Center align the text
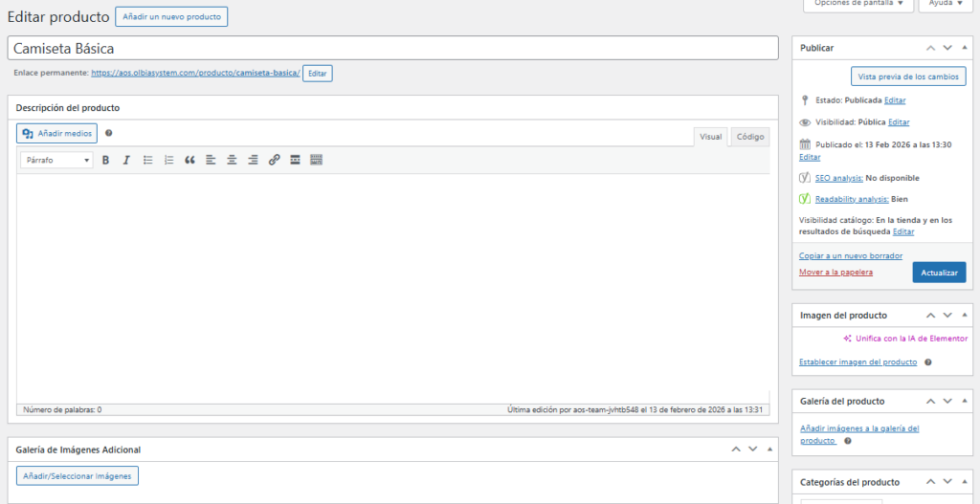 (x=232, y=161)
